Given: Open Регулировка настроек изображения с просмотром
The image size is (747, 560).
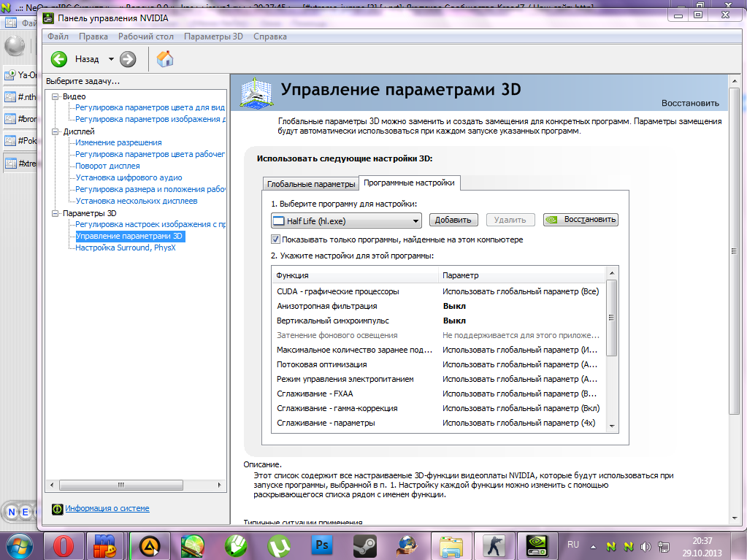Looking at the screenshot, I should coord(150,224).
